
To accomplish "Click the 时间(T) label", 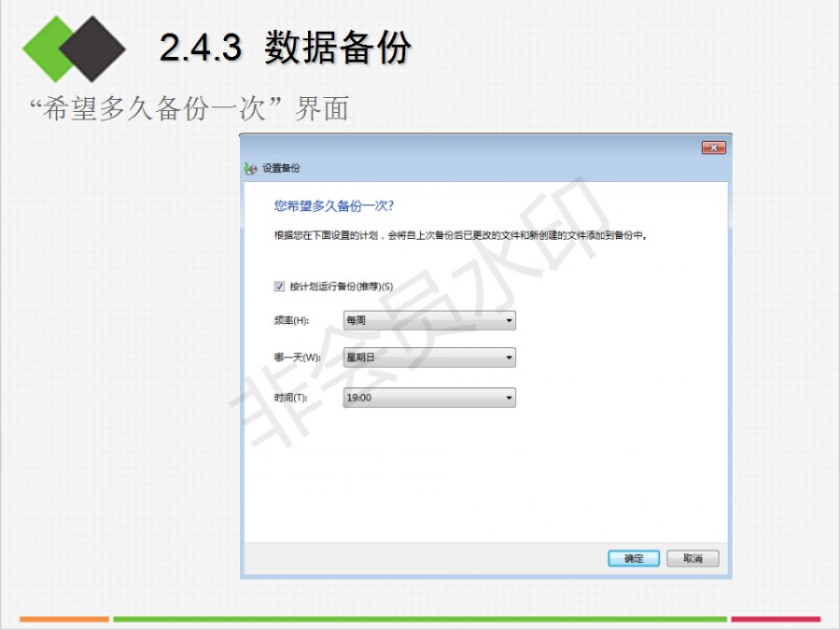I will click(x=290, y=398).
